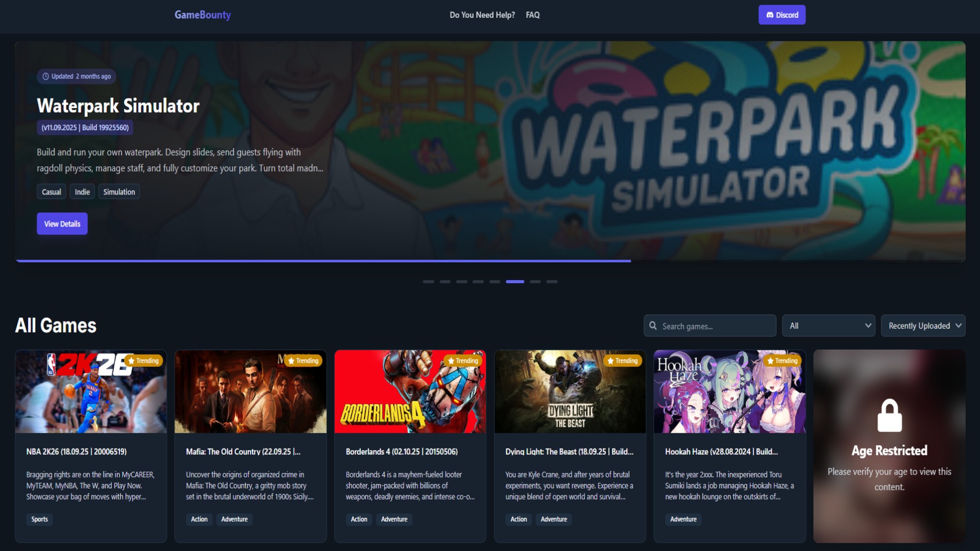Click the clock icon in Updated badge
The height and width of the screenshot is (551, 980).
[x=45, y=77]
